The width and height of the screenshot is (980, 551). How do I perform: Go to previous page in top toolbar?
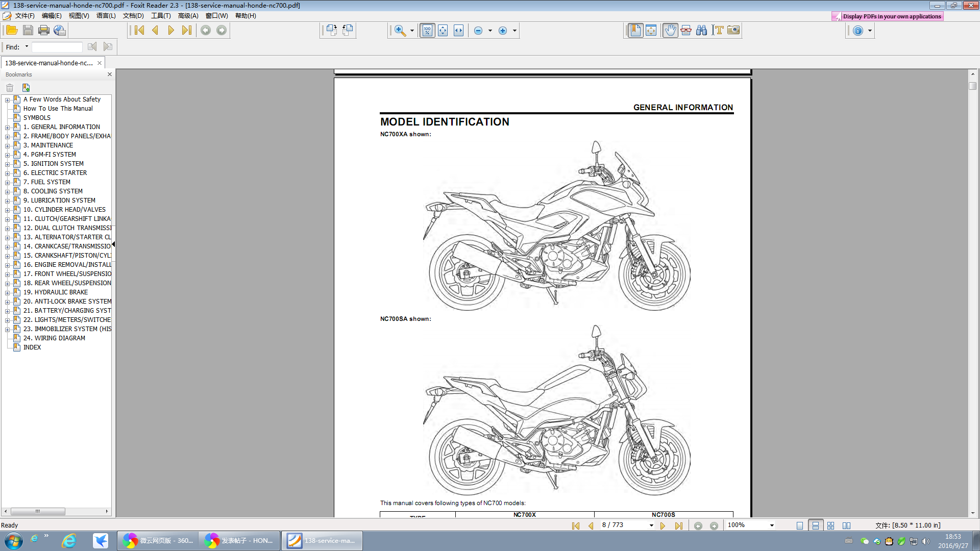tap(155, 31)
